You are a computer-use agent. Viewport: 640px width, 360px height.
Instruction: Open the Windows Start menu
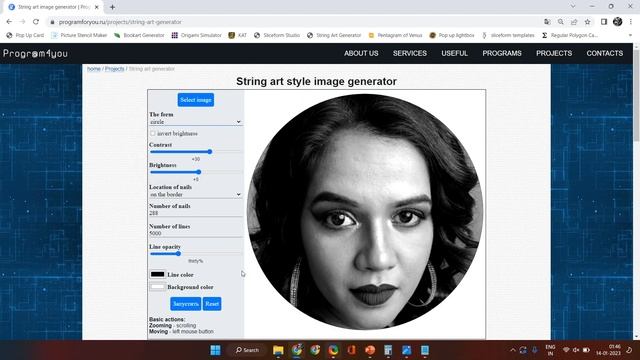click(215, 350)
